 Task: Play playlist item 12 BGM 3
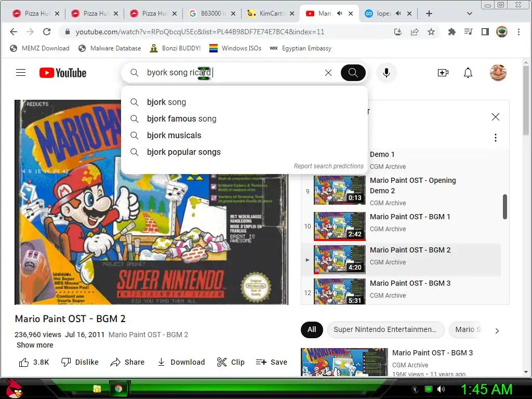click(x=401, y=291)
